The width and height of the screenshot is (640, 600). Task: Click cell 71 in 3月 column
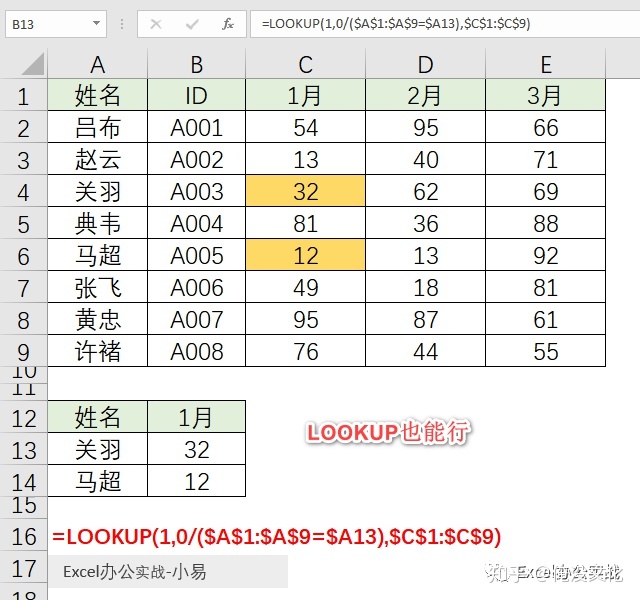tap(545, 159)
